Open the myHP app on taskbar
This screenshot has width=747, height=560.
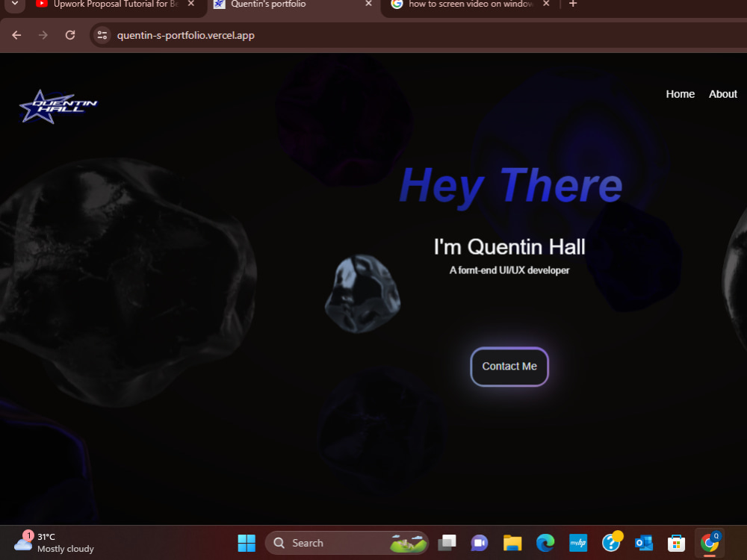578,543
